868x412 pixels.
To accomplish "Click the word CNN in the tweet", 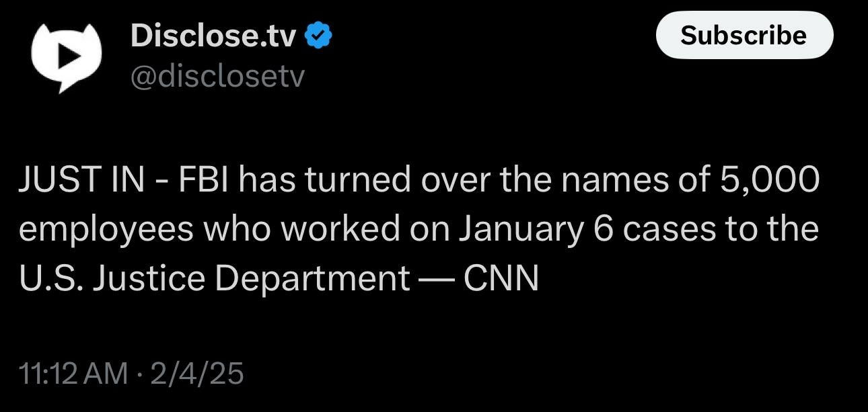I will click(501, 279).
